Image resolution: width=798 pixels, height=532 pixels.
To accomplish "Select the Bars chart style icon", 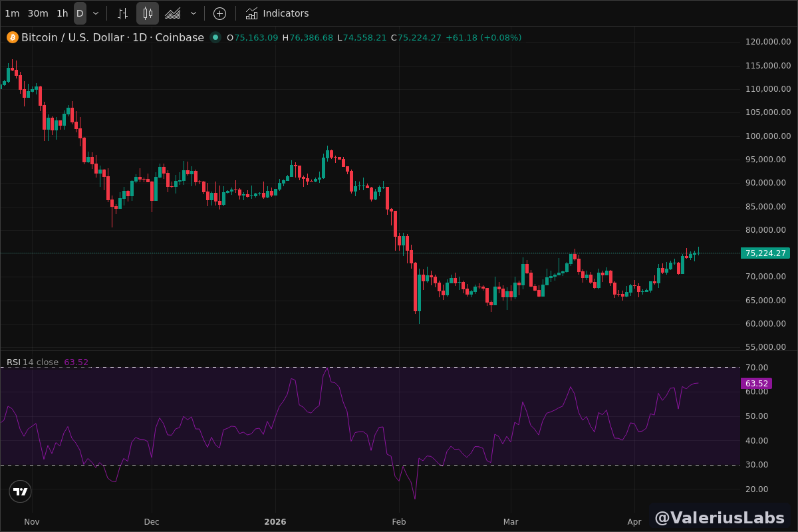I will [x=122, y=13].
